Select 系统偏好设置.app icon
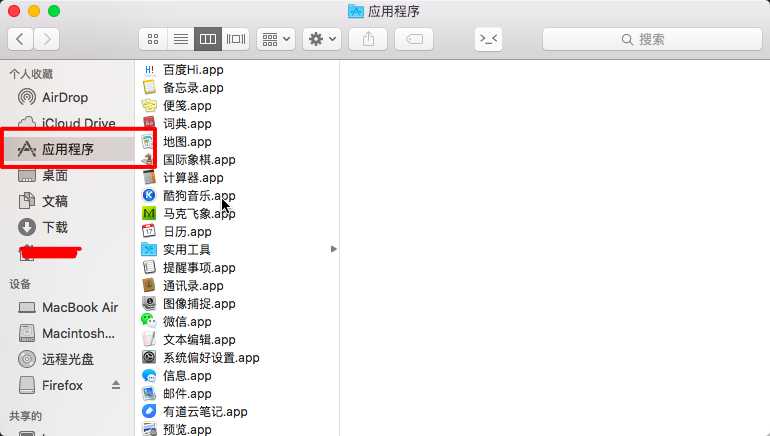The height and width of the screenshot is (436, 770). click(149, 357)
